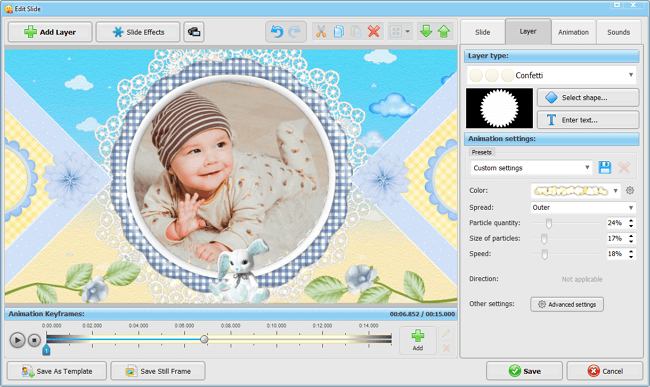Viewport: 650px width, 387px height.
Task: Play the slide animation
Action: coord(17,340)
